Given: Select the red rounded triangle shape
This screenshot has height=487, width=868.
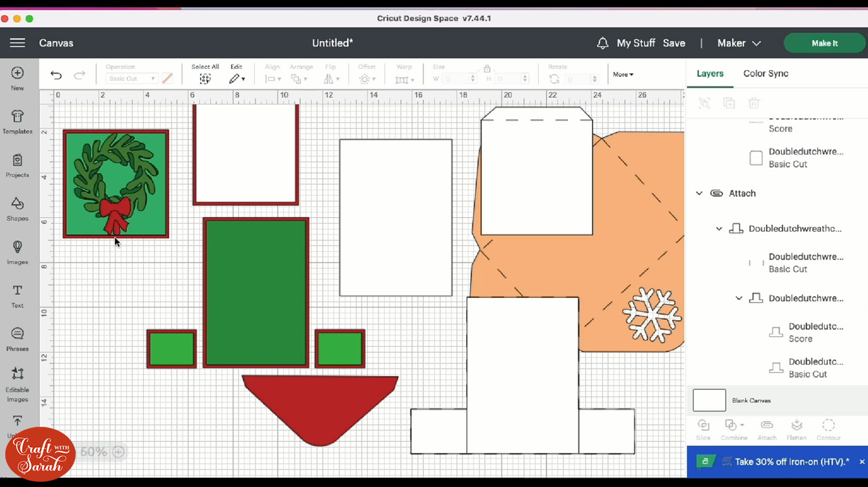Looking at the screenshot, I should coord(320,410).
